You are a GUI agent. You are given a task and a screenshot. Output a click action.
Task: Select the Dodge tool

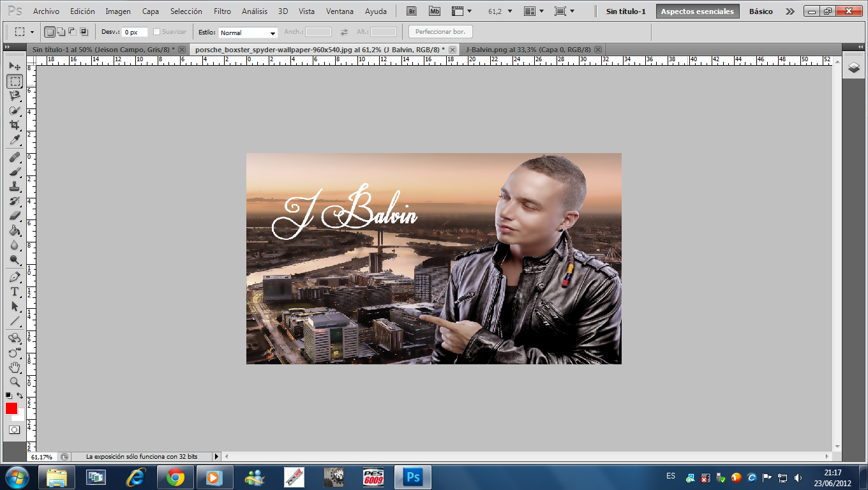point(15,260)
